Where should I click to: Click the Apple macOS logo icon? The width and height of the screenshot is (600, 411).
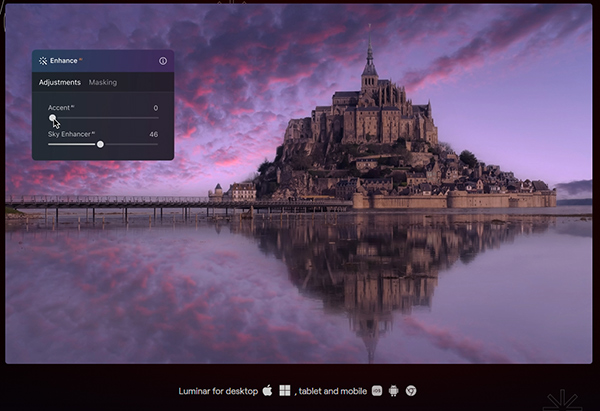267,390
